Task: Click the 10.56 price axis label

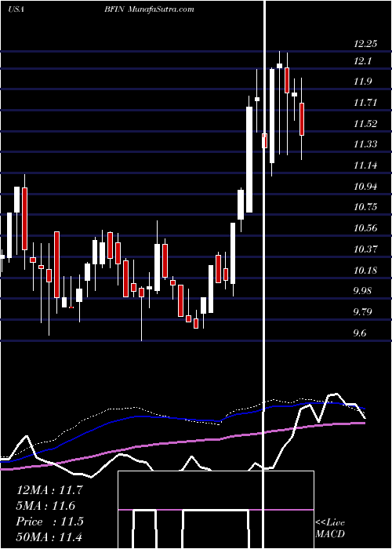Action: point(365,228)
